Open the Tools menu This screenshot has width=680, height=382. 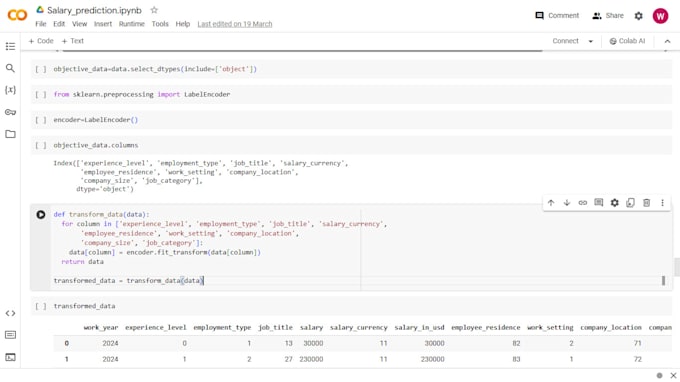(160, 24)
